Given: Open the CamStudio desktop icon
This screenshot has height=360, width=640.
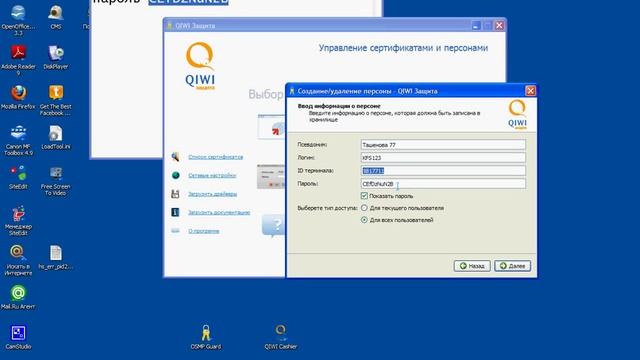Looking at the screenshot, I should tap(18, 333).
